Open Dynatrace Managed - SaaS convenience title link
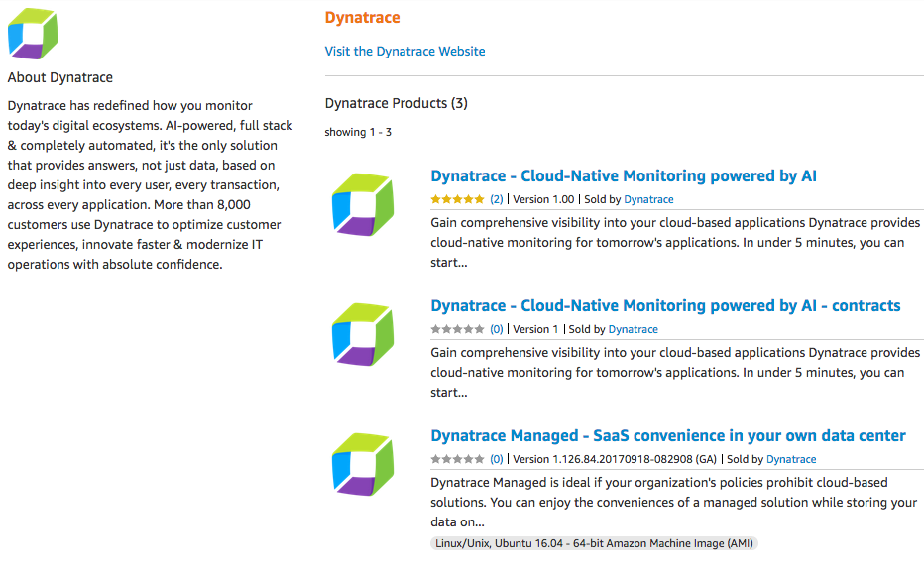 pos(668,436)
